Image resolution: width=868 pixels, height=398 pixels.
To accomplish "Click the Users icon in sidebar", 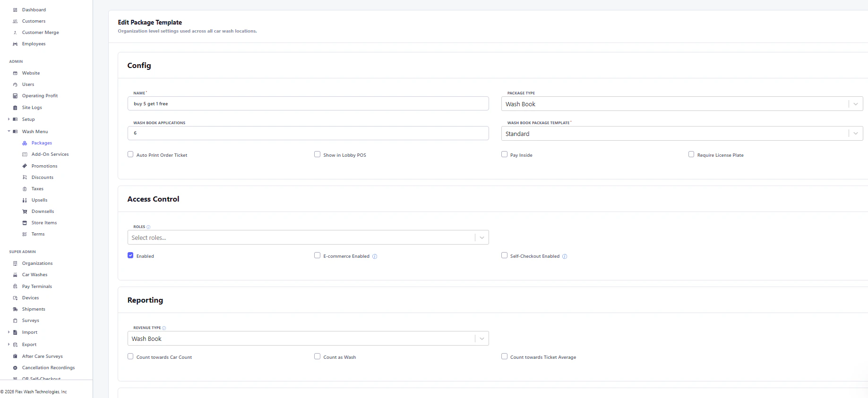I will [x=15, y=85].
